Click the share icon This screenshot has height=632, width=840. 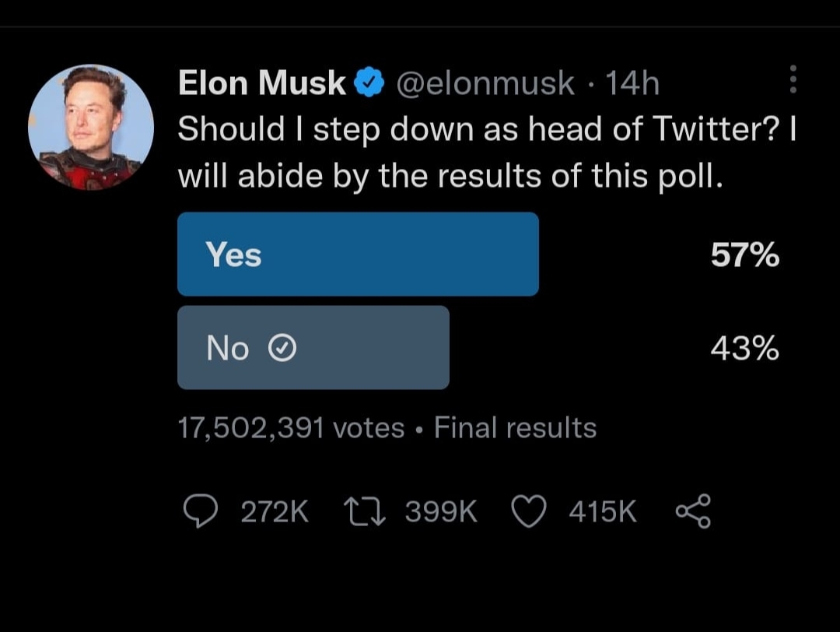[693, 511]
